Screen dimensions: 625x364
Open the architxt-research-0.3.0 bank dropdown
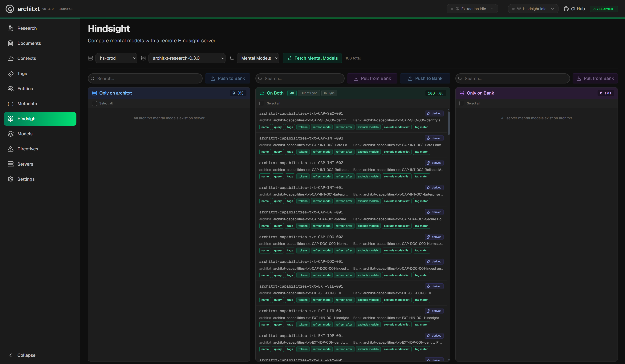pos(187,58)
